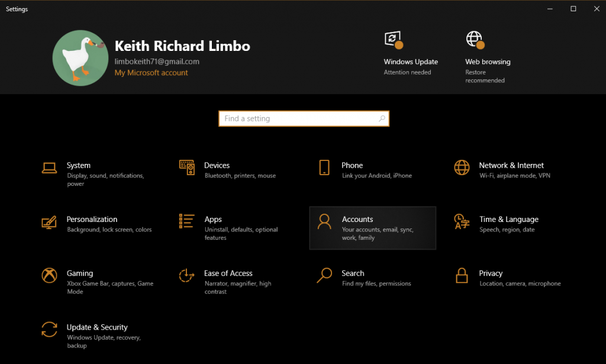The height and width of the screenshot is (364, 606).
Task: Select the Search category heading
Action: point(353,273)
